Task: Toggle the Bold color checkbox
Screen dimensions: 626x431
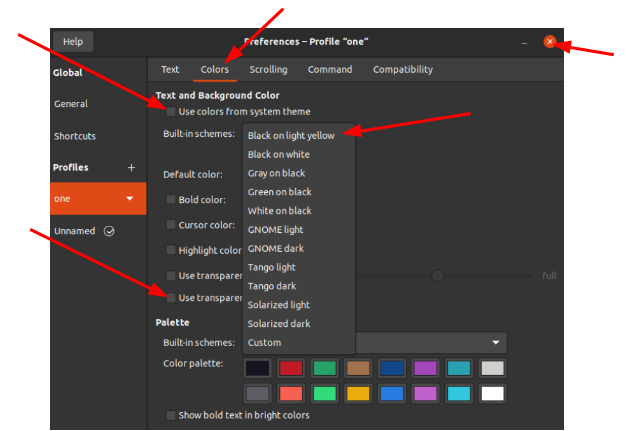Action: [x=171, y=200]
